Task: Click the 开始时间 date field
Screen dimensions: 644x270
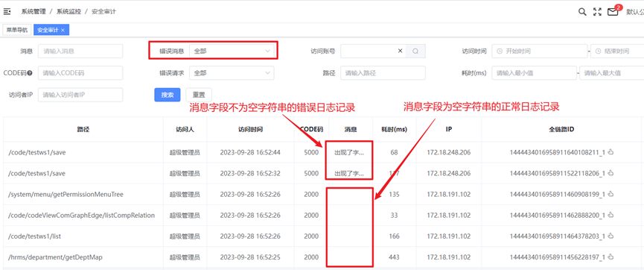Action: click(x=539, y=51)
